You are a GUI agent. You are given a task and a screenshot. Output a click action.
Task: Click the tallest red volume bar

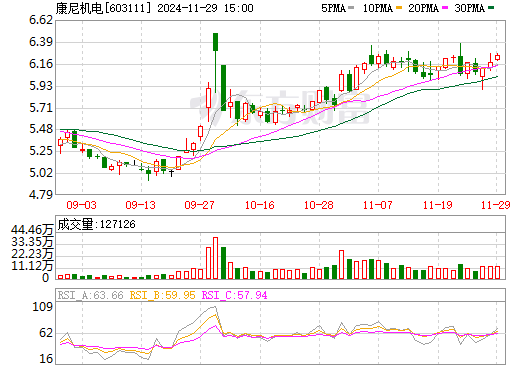(x=215, y=258)
